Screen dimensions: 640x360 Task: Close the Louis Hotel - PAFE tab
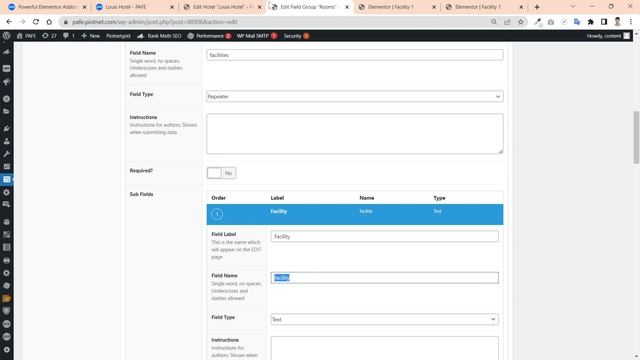[172, 7]
